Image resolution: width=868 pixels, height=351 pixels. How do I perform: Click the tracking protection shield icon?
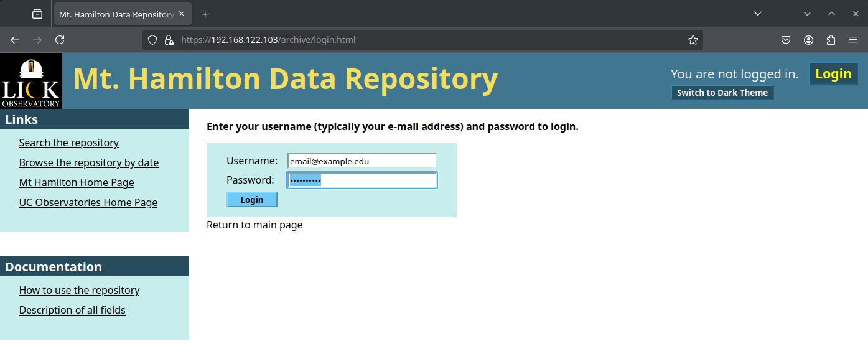(152, 40)
